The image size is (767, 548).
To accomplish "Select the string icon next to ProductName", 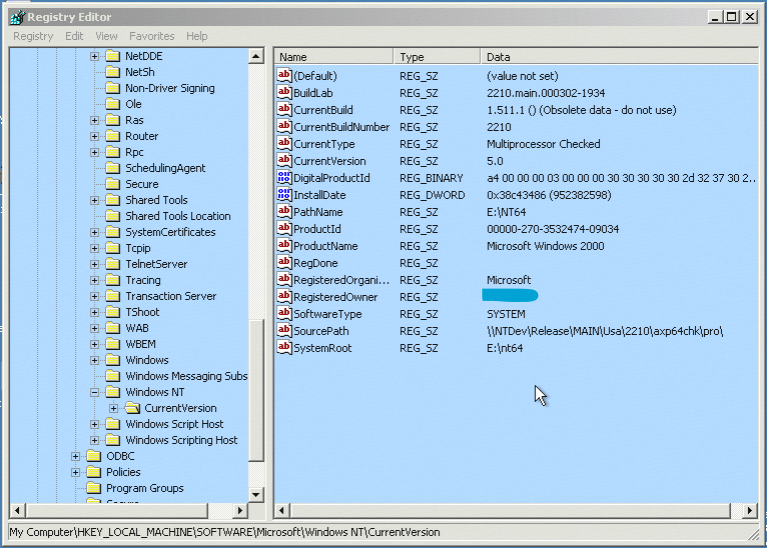I will click(284, 246).
